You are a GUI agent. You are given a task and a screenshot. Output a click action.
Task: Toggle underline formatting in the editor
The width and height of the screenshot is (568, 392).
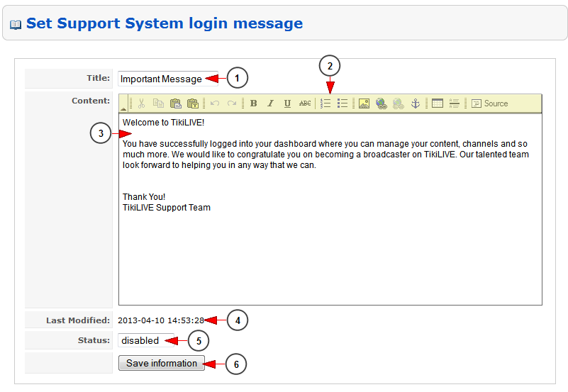coord(287,103)
